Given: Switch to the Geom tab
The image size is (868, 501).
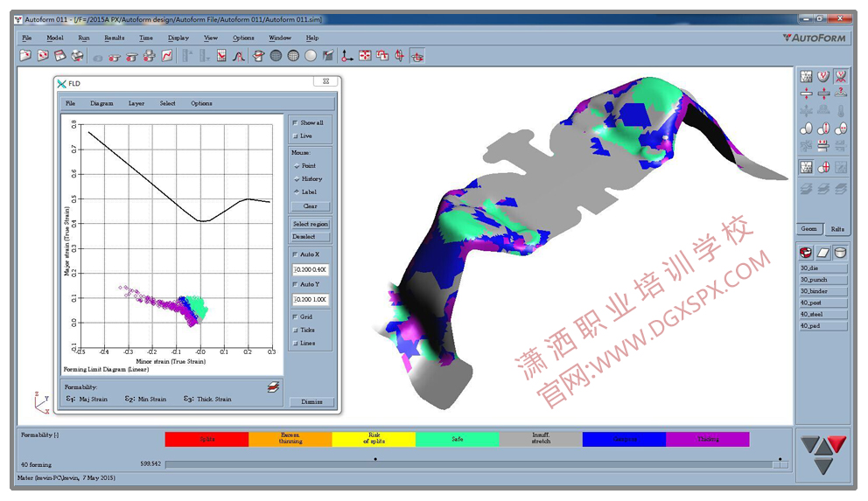Looking at the screenshot, I should click(x=808, y=229).
